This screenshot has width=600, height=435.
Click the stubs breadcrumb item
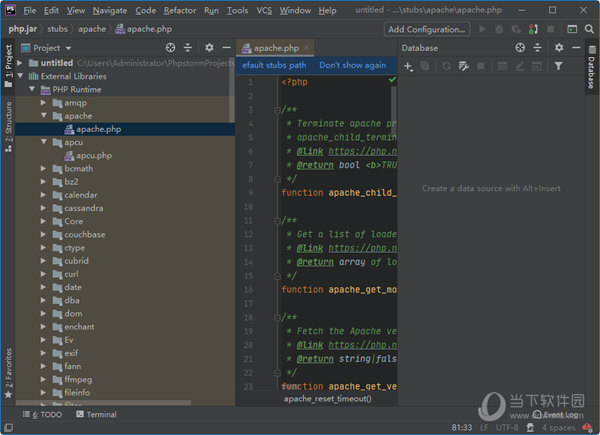[x=57, y=29]
